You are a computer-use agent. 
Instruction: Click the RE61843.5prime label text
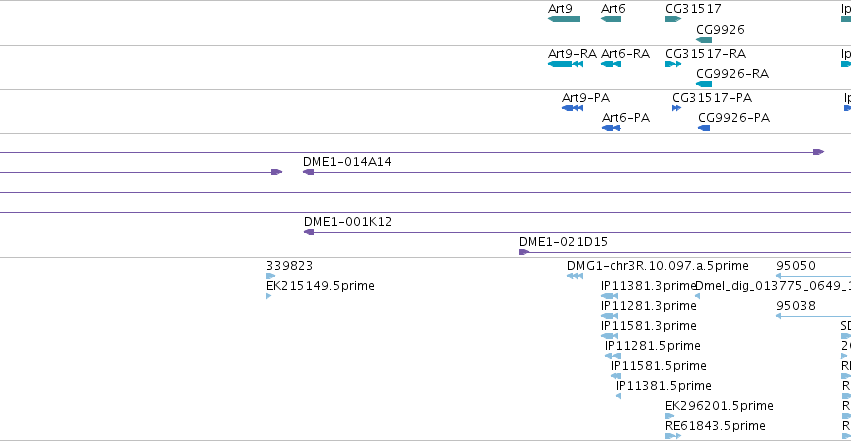[715, 426]
